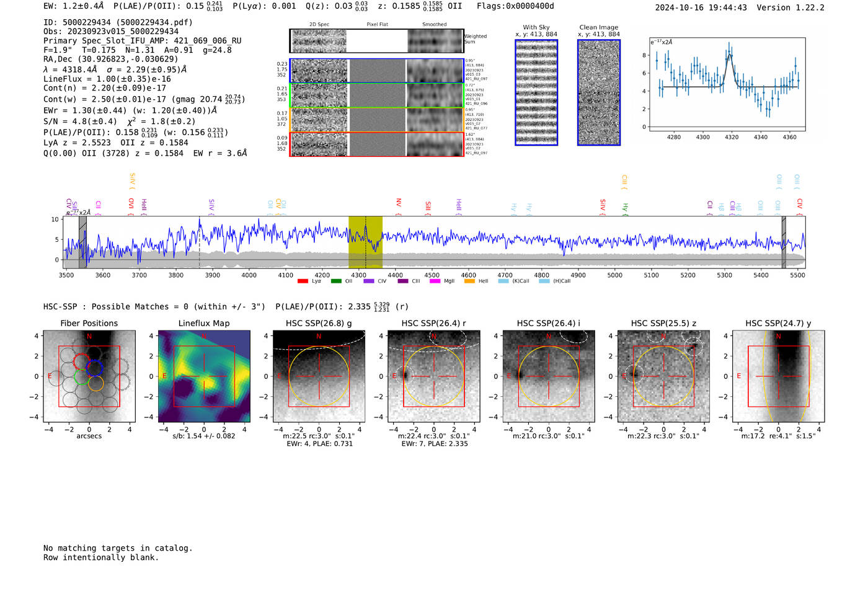
Task: Open the Fiber Positions panel
Action: 89,376
